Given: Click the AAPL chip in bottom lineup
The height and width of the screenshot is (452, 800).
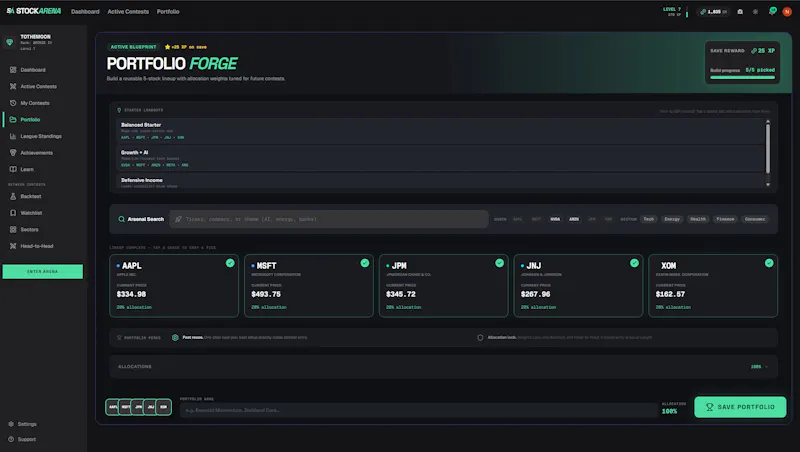Looking at the screenshot, I should pos(112,407).
